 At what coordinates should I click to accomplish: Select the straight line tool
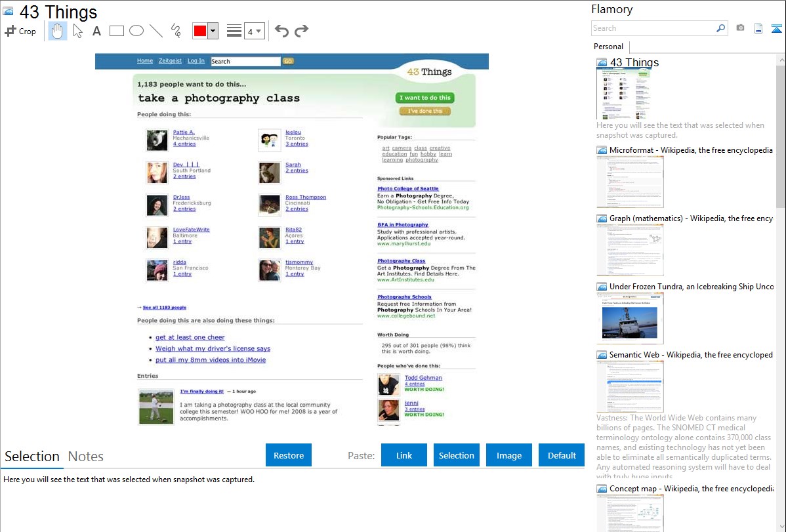coord(156,31)
